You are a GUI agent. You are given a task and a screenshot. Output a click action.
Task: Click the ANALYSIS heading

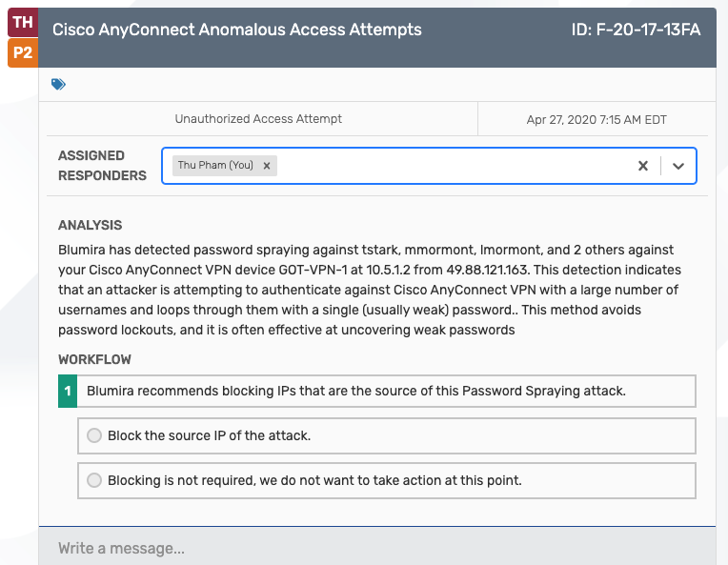[91, 225]
